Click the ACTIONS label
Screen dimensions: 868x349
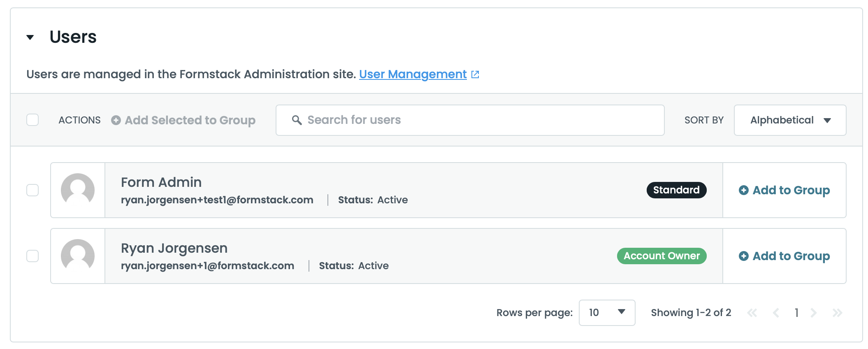click(x=79, y=120)
